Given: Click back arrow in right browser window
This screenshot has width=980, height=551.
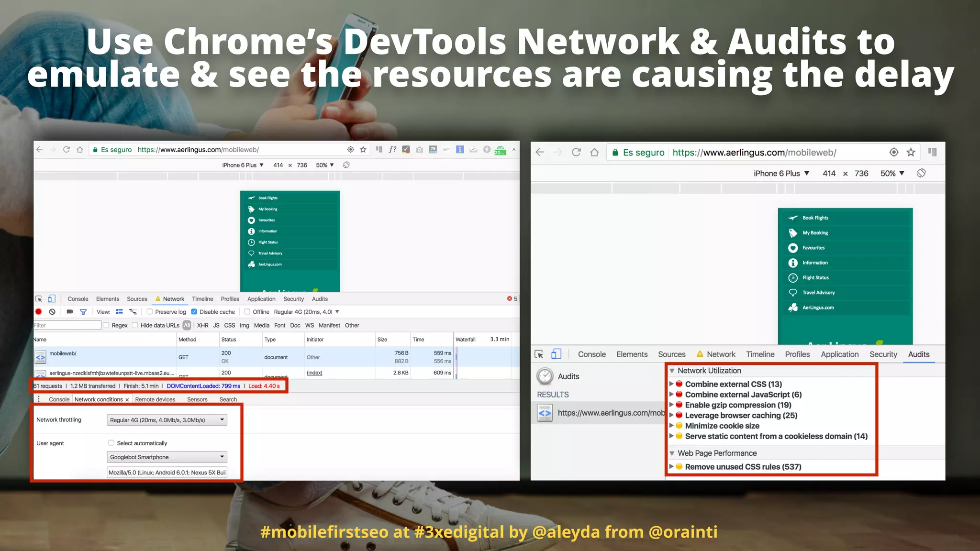Looking at the screenshot, I should 540,153.
